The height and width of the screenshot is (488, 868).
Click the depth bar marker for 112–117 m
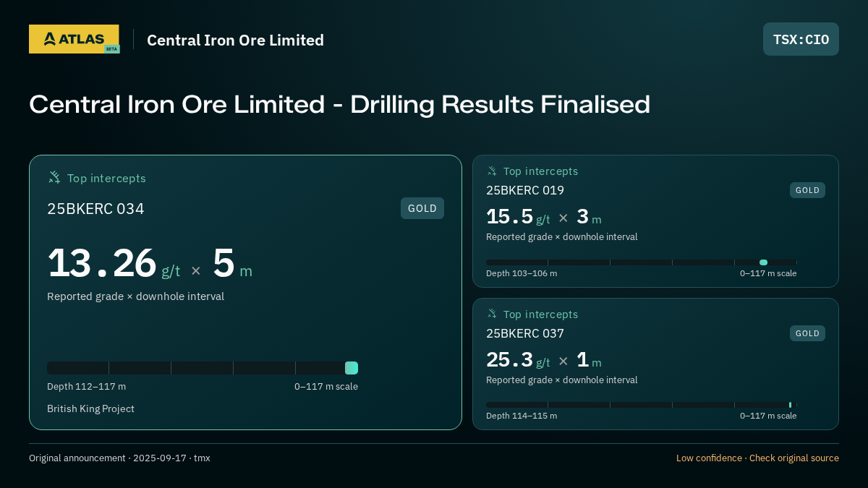click(x=352, y=368)
